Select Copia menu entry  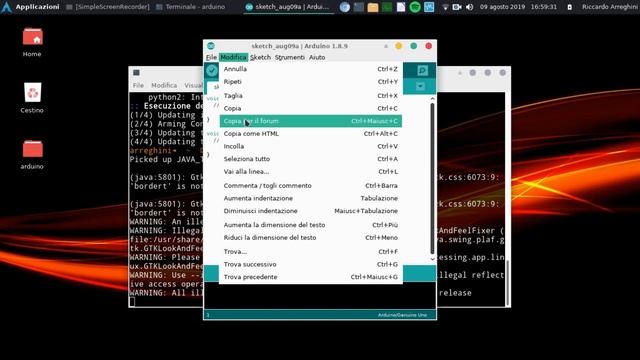click(311, 108)
